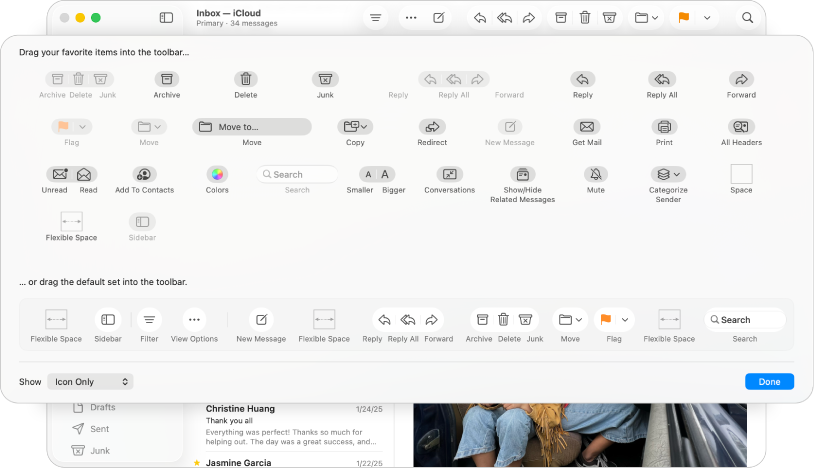The height and width of the screenshot is (472, 814).
Task: Click the Bigger text size button
Action: pyautogui.click(x=386, y=174)
